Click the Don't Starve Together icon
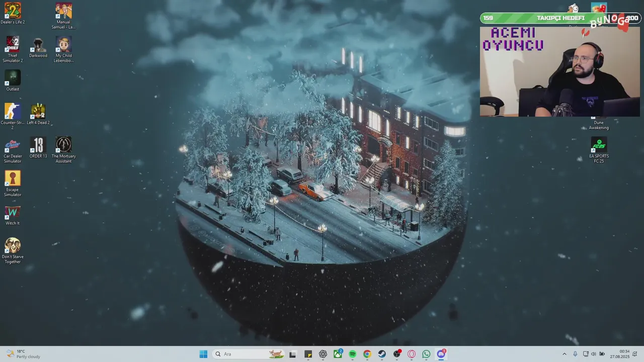Image resolution: width=644 pixels, height=362 pixels. point(13,251)
